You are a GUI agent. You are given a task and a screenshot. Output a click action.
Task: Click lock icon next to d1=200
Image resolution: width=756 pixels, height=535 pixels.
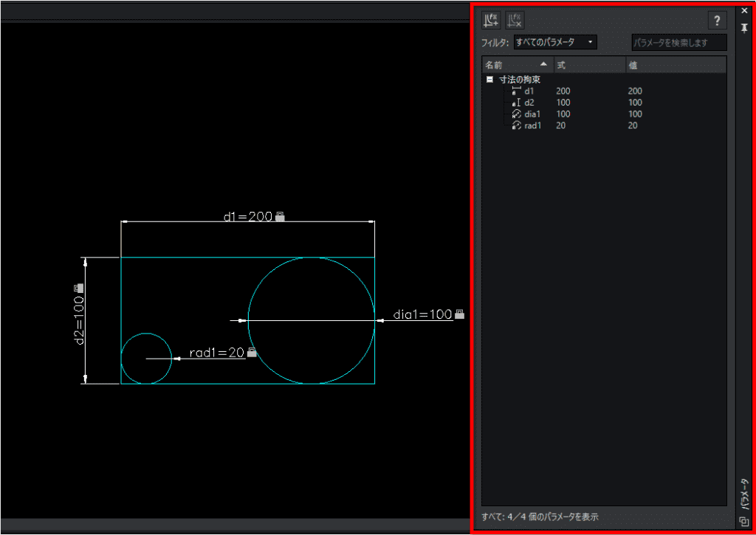coord(280,217)
